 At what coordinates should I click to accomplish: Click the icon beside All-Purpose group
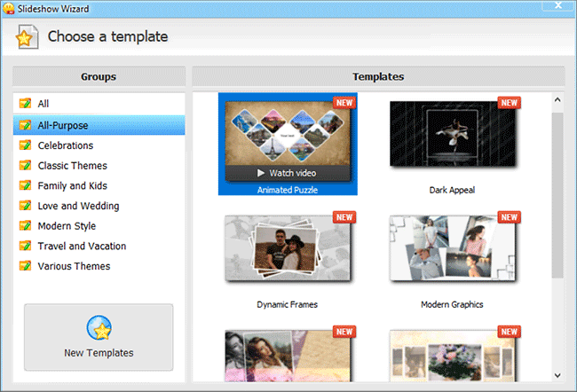click(x=26, y=125)
